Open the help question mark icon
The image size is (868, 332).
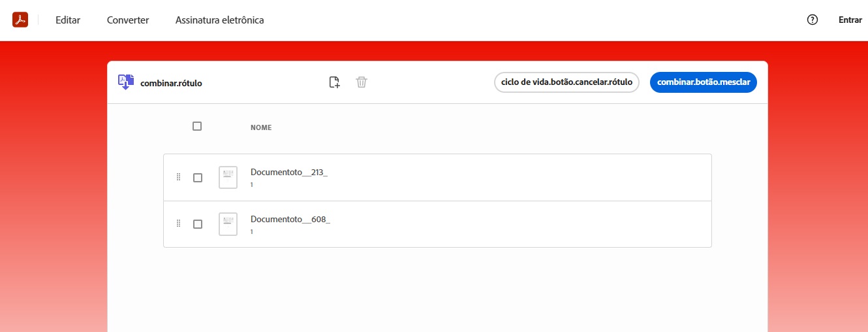tap(813, 20)
